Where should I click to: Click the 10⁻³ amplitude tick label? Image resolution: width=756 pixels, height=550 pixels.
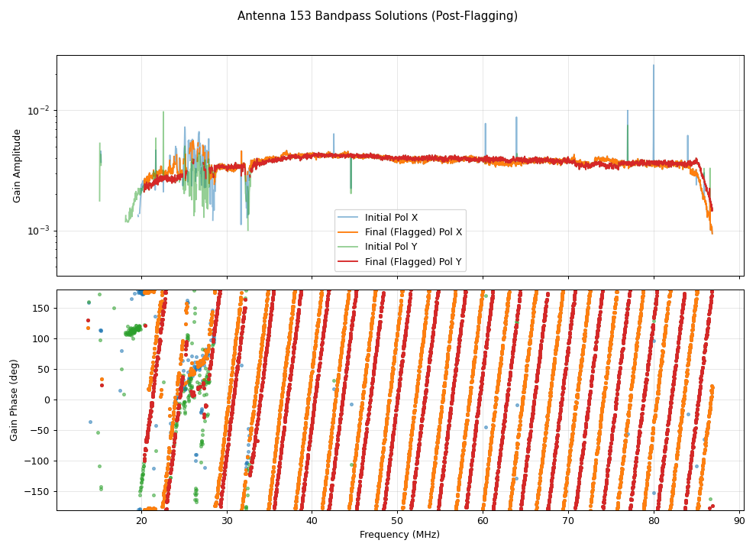click(x=38, y=231)
